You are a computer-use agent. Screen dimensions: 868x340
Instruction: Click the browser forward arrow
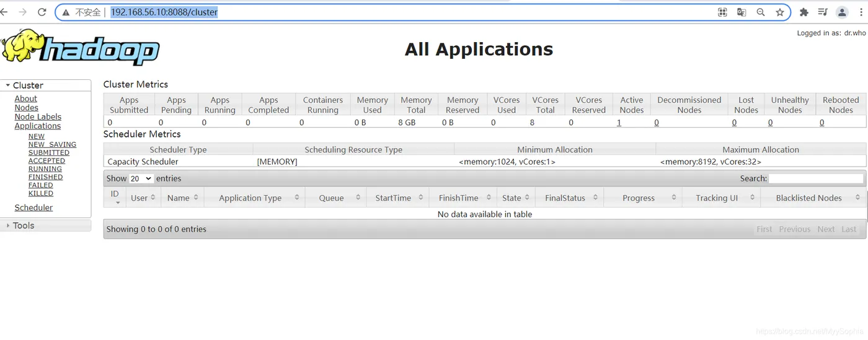(23, 12)
